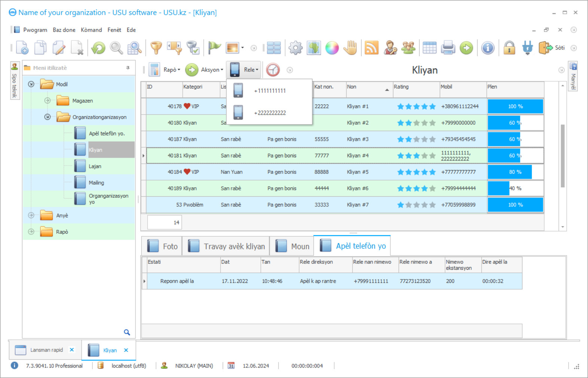Expand the Rapò folder tree node
Image resolution: width=588 pixels, height=378 pixels.
[x=31, y=232]
